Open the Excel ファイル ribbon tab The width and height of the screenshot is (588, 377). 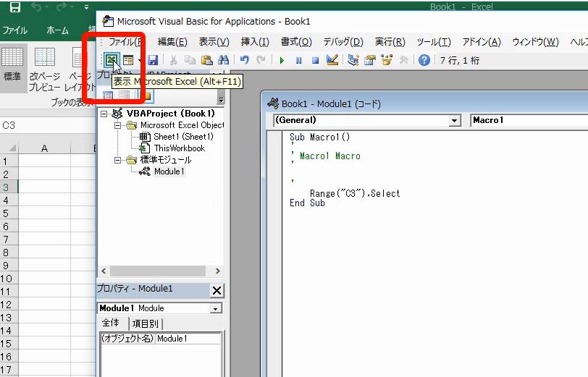pos(15,30)
